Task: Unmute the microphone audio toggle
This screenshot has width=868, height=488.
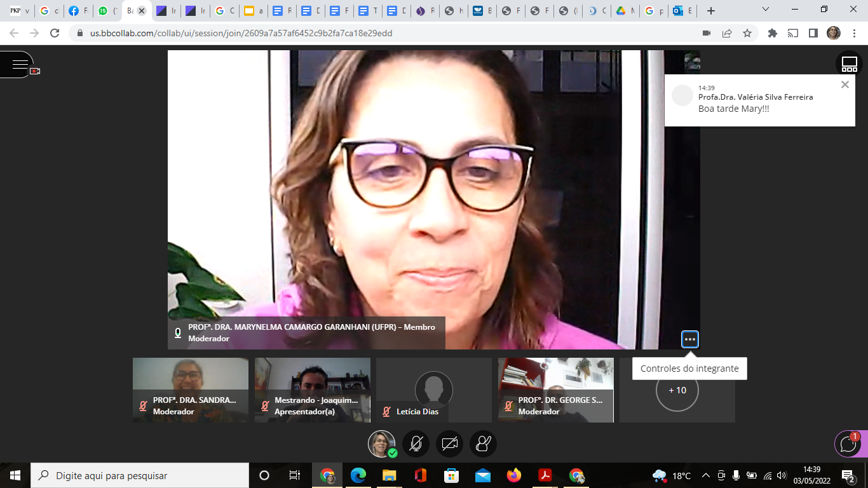Action: 416,444
